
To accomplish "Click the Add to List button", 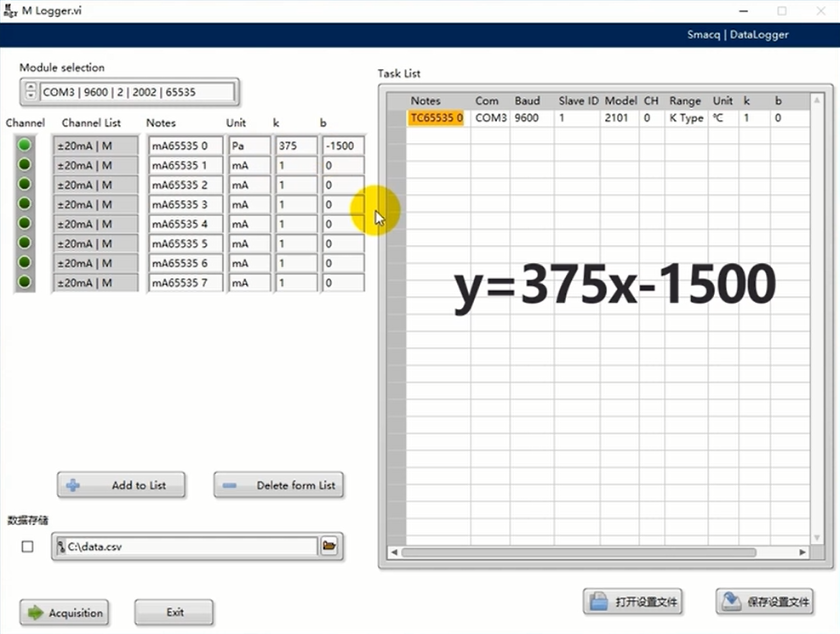I will click(x=121, y=485).
